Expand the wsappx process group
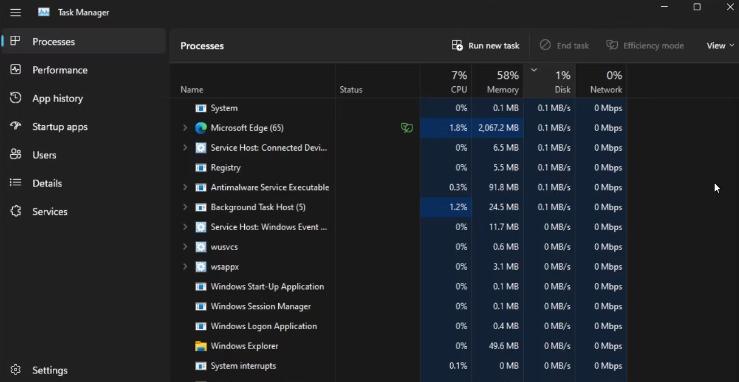Screen dimensions: 739x382 coord(185,267)
